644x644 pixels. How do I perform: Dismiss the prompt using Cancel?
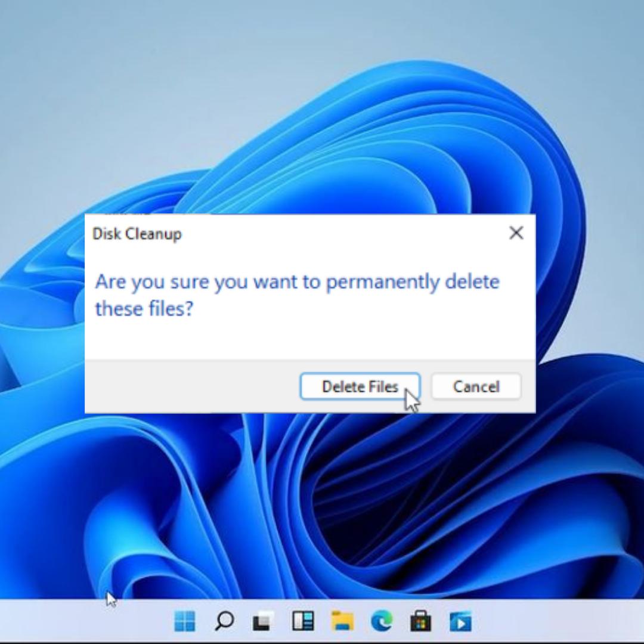(475, 386)
